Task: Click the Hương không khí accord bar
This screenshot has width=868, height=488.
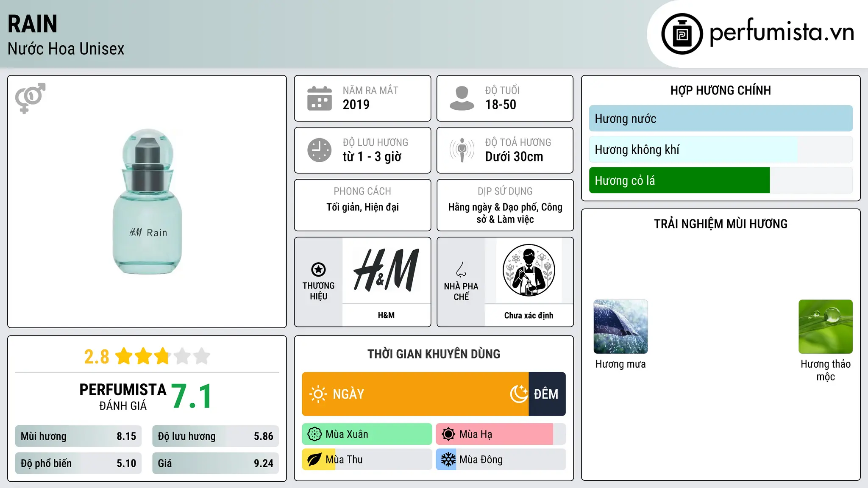Action: 721,150
